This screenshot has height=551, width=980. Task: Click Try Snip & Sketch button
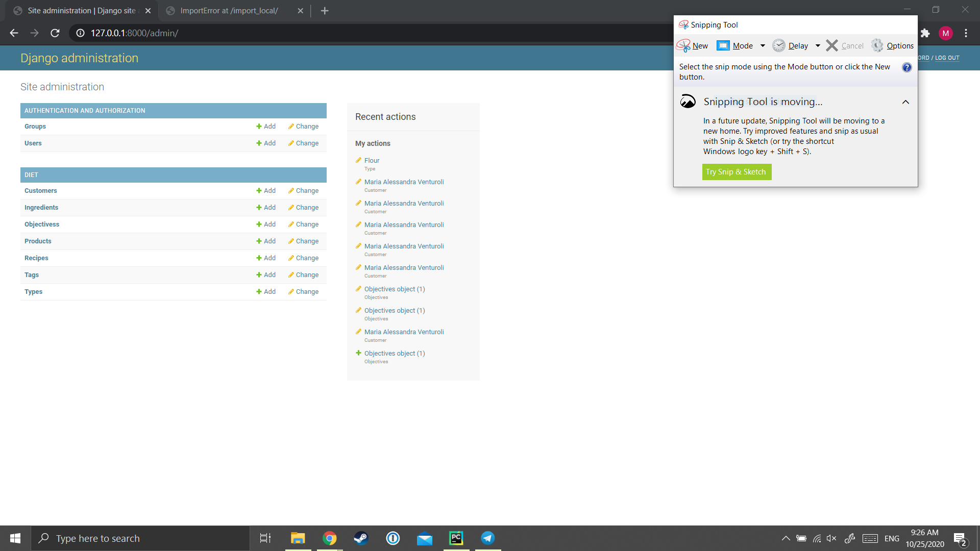tap(736, 172)
